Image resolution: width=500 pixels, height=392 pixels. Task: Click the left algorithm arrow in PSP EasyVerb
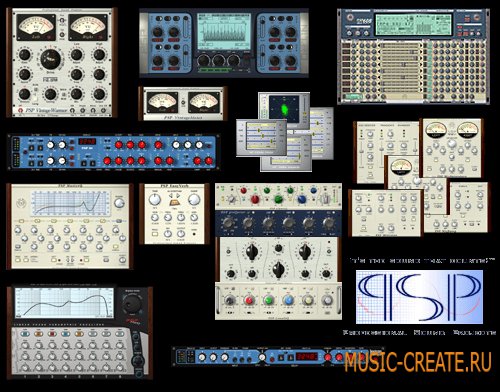170,196
